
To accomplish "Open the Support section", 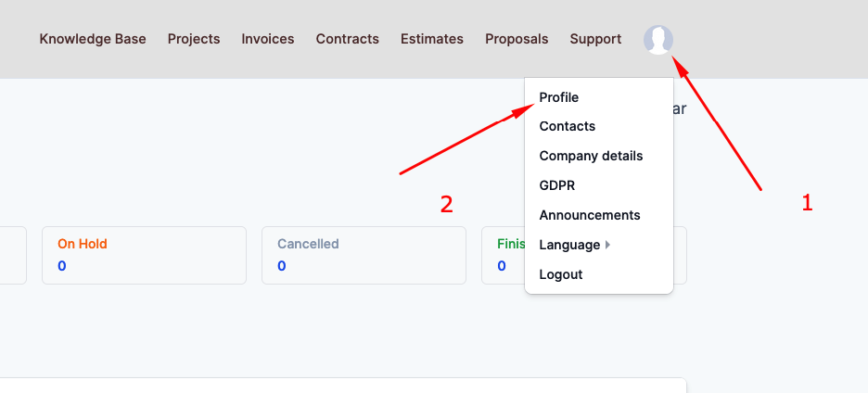I will [595, 39].
